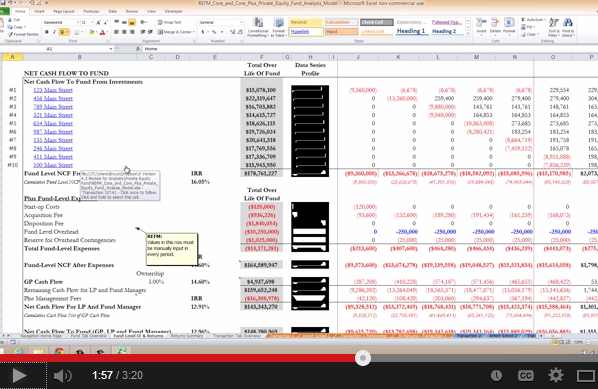Screen dimensions: 598x389
Task: Click the Format Painter tool
Action: [x=23, y=34]
